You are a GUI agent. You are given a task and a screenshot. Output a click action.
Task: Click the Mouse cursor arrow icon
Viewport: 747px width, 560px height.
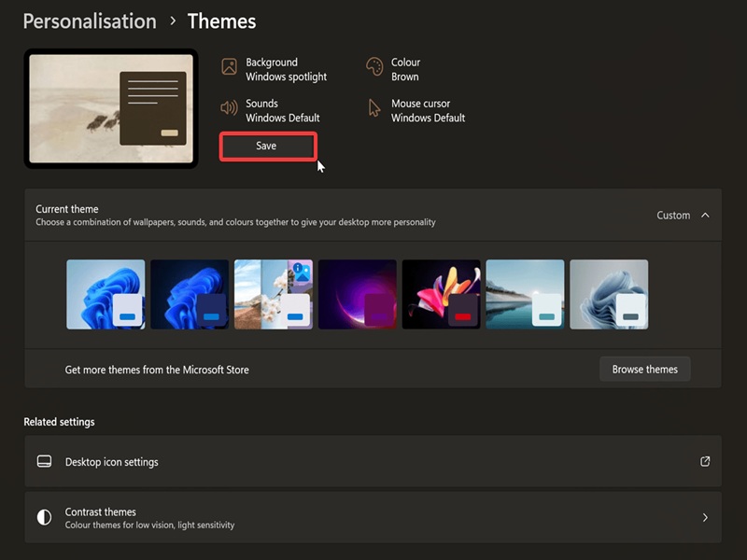tap(374, 108)
